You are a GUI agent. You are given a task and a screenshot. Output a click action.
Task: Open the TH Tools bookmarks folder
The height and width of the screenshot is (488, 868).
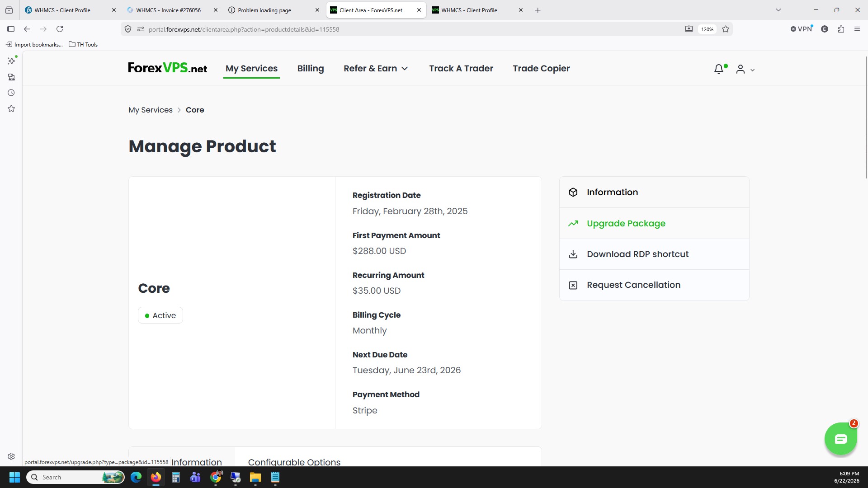tap(83, 44)
